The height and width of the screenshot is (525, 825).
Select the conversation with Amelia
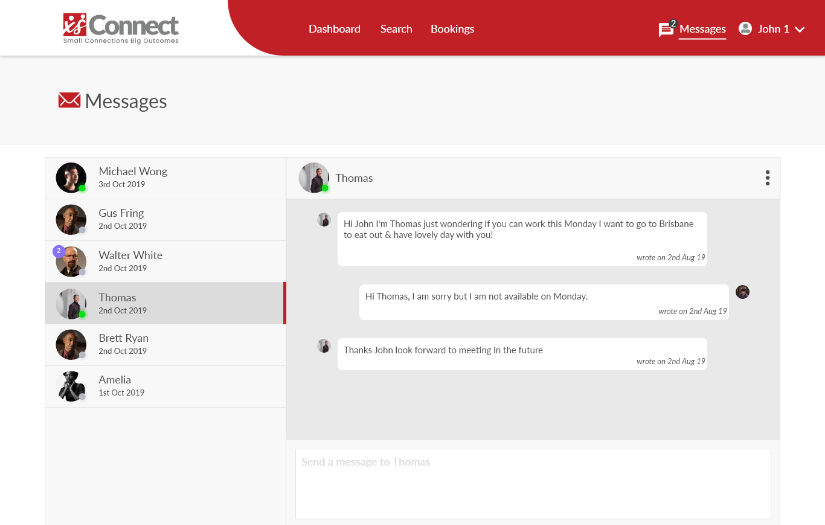165,386
